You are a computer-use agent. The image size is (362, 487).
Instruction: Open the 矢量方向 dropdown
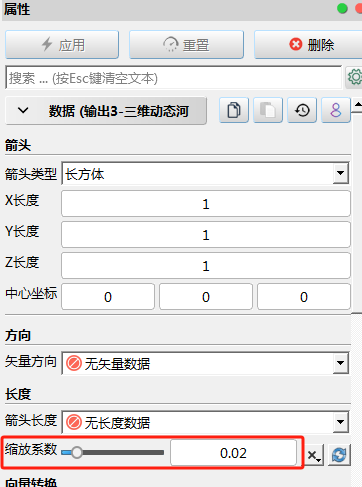pos(205,363)
